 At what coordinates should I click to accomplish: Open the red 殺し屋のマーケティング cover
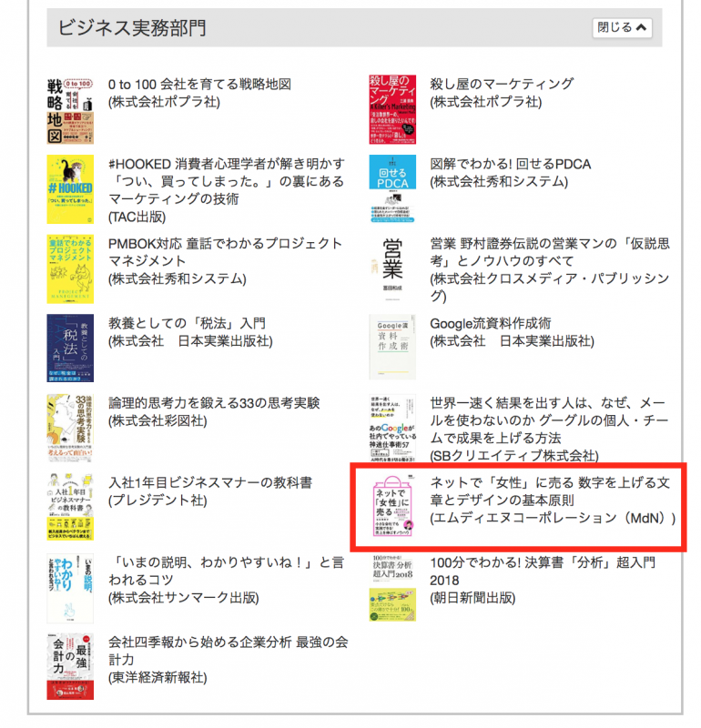pyautogui.click(x=392, y=109)
